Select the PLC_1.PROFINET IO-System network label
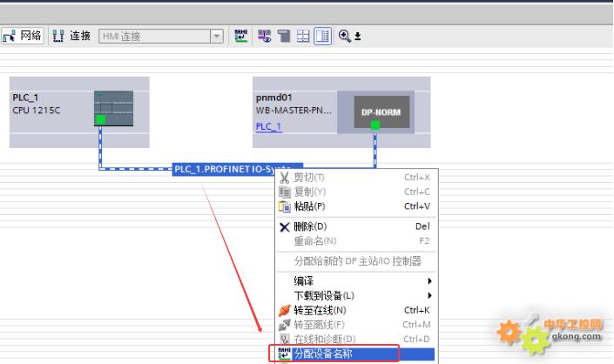 pyautogui.click(x=231, y=169)
